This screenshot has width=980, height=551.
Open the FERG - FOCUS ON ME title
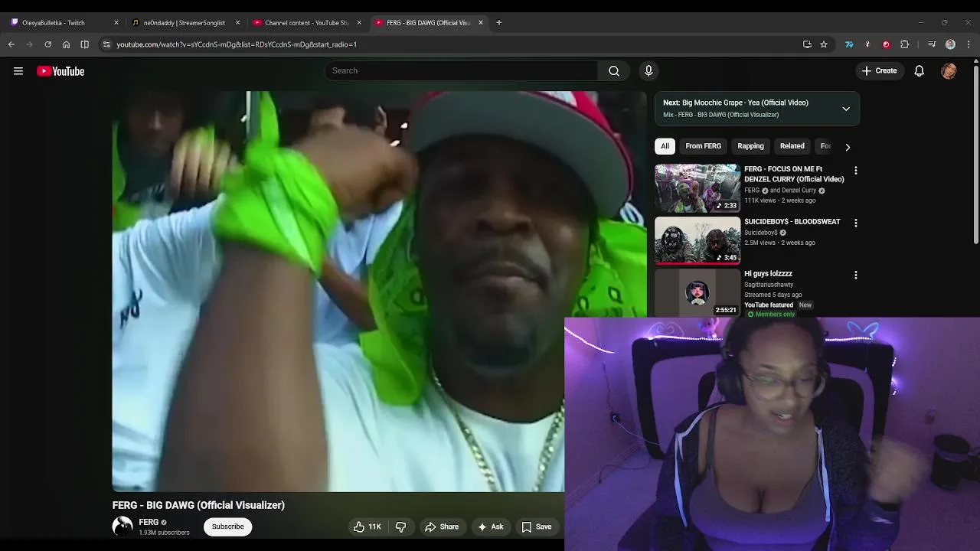pos(794,174)
